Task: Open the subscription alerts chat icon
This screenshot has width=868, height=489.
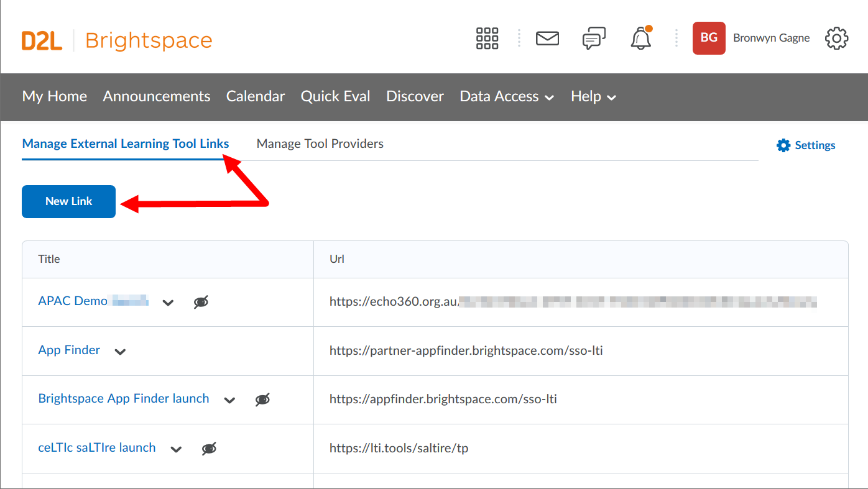Action: (594, 39)
